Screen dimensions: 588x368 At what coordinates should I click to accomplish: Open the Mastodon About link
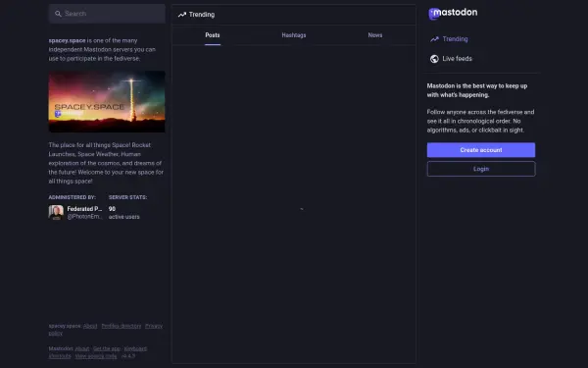[x=82, y=348]
